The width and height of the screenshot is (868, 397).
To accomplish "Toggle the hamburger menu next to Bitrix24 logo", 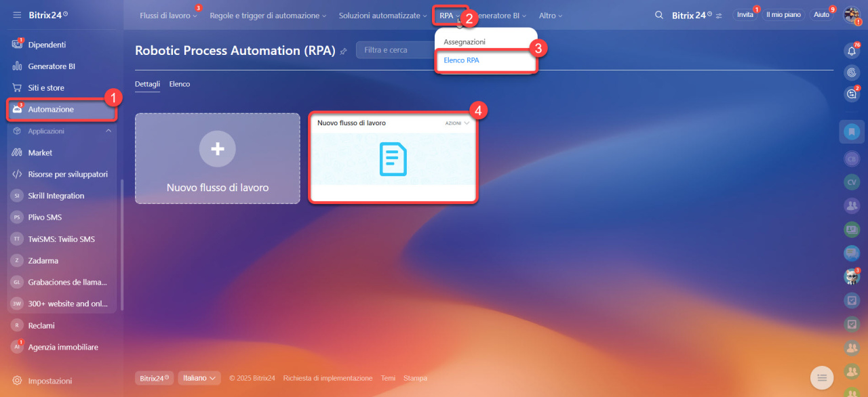I will tap(16, 15).
